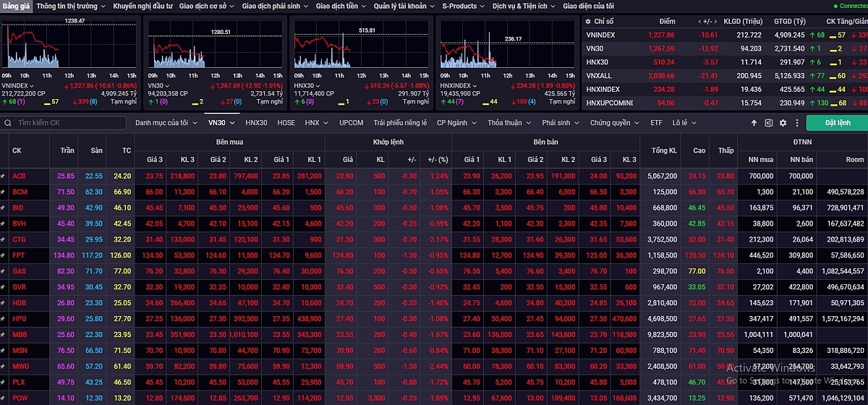This screenshot has width=868, height=405.
Task: Click the pin icon beside HPG
Action: (4, 319)
